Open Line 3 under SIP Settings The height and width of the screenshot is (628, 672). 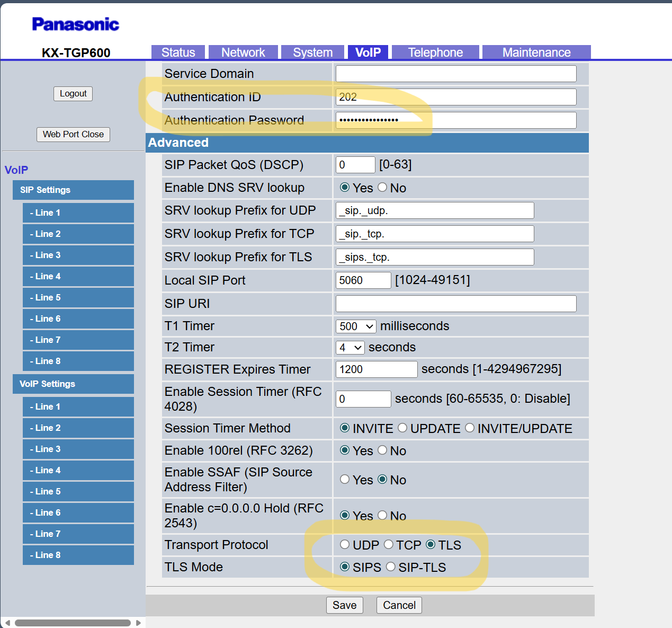click(78, 255)
